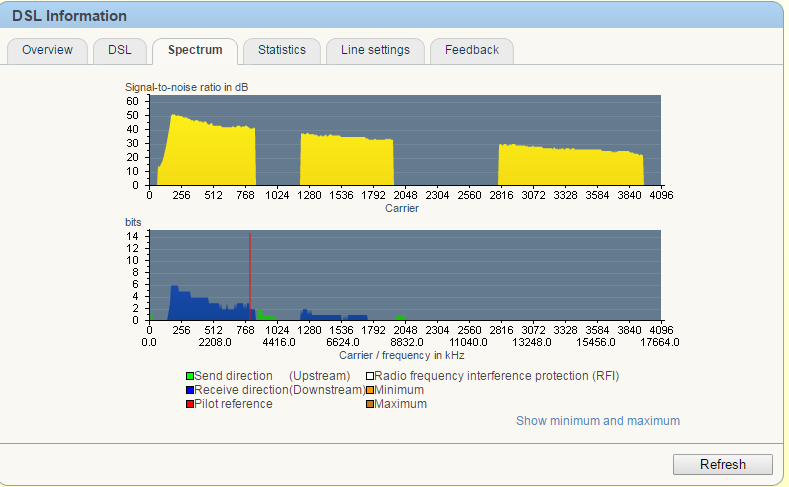Click Show minimum and maximum link
This screenshot has width=789, height=487.
pos(597,421)
